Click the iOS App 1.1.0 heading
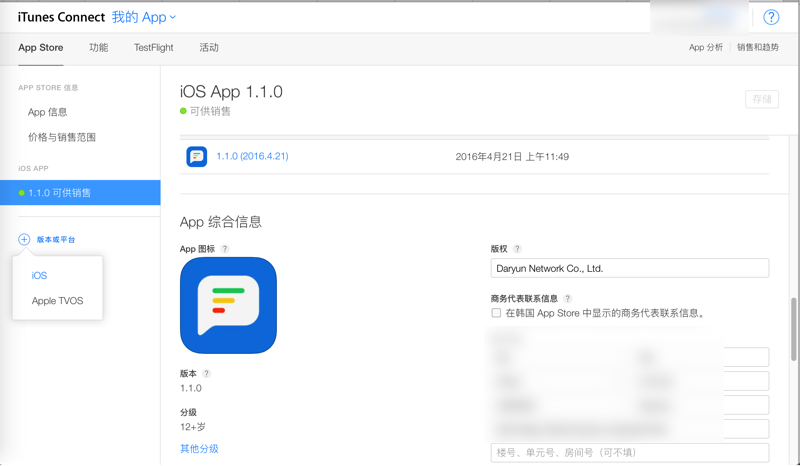This screenshot has height=466, width=800. tap(231, 92)
